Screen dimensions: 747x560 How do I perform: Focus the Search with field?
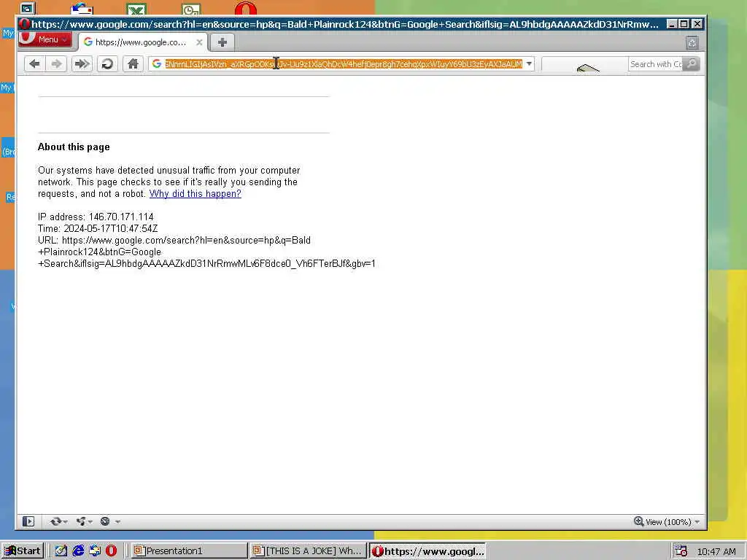(656, 64)
